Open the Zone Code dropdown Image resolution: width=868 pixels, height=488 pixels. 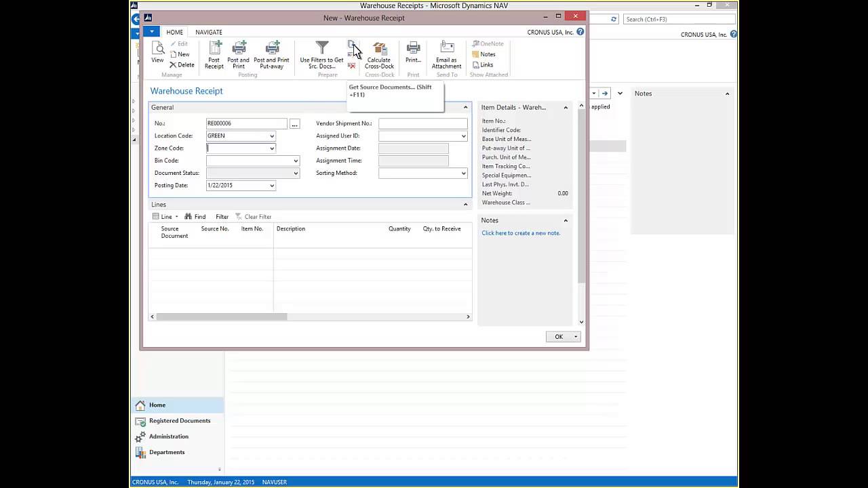click(x=272, y=148)
